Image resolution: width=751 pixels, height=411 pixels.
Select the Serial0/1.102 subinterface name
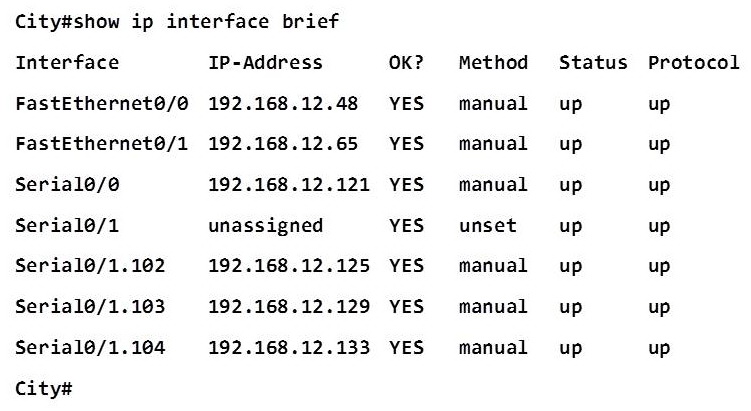pos(90,265)
